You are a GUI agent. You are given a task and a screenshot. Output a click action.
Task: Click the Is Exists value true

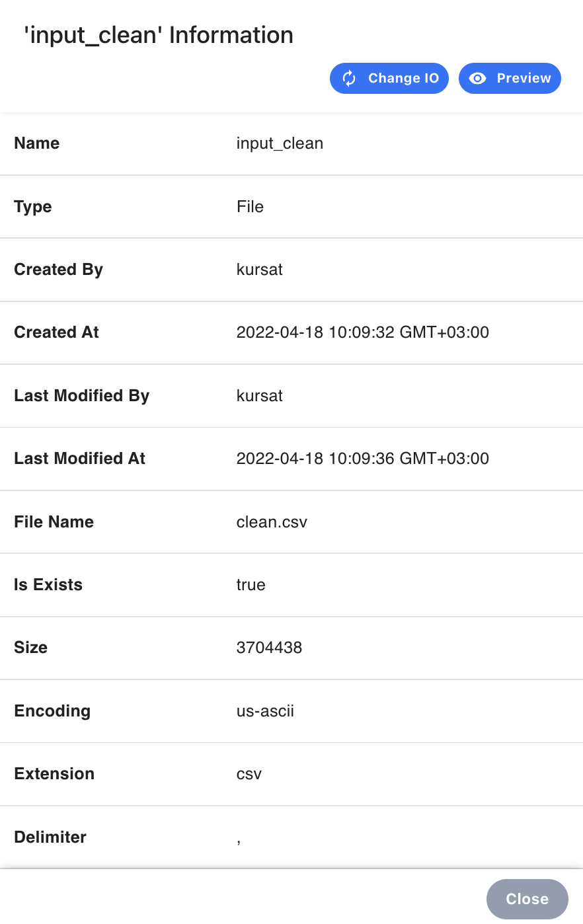click(x=251, y=585)
